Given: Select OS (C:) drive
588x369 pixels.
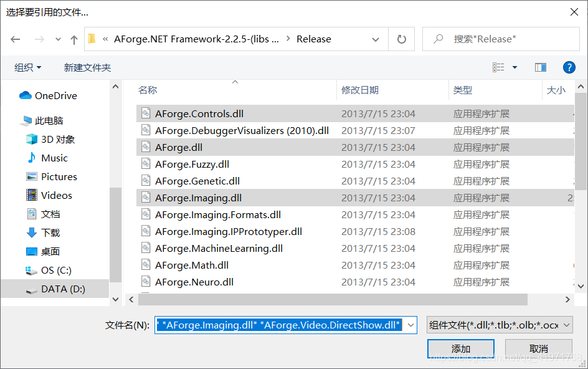Looking at the screenshot, I should point(48,271).
